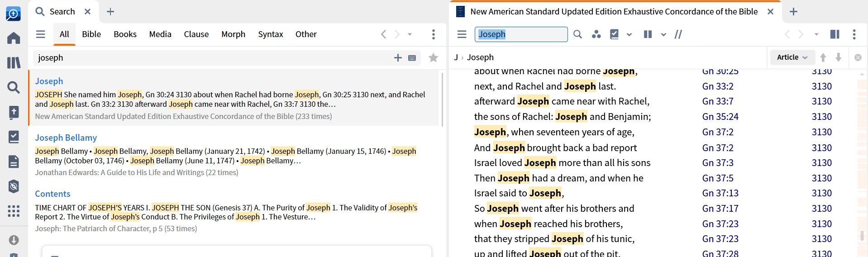
Task: Toggle the columns layout icon
Action: click(648, 34)
